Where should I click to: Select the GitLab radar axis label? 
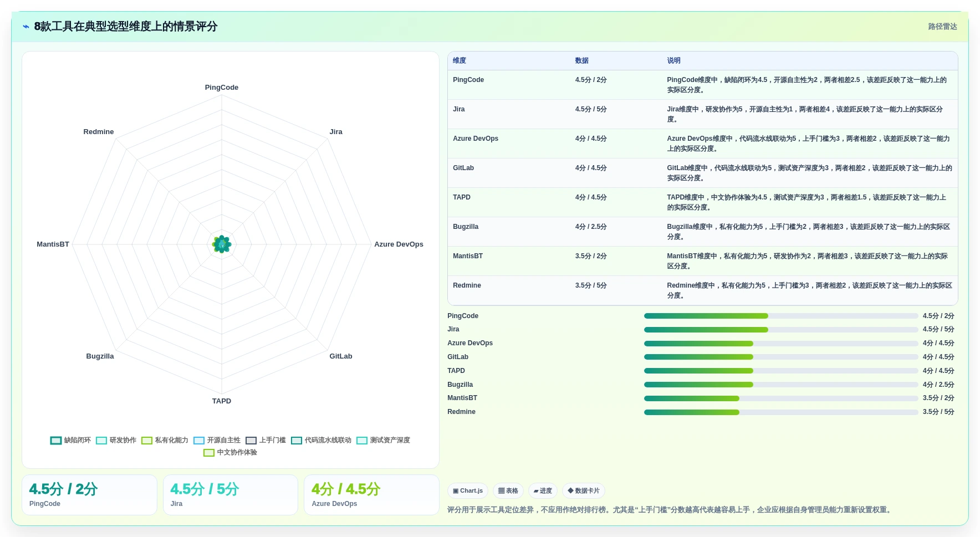click(x=341, y=356)
